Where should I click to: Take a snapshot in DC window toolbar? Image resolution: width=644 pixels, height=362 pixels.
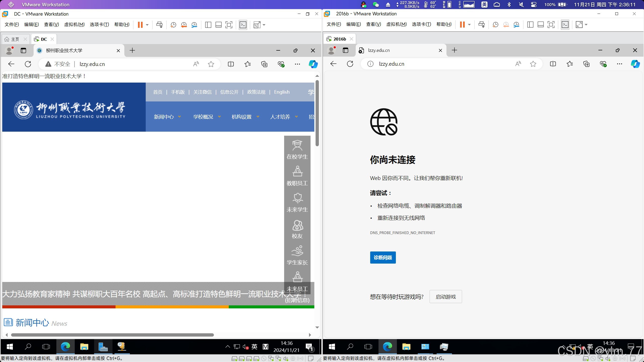pyautogui.click(x=173, y=25)
